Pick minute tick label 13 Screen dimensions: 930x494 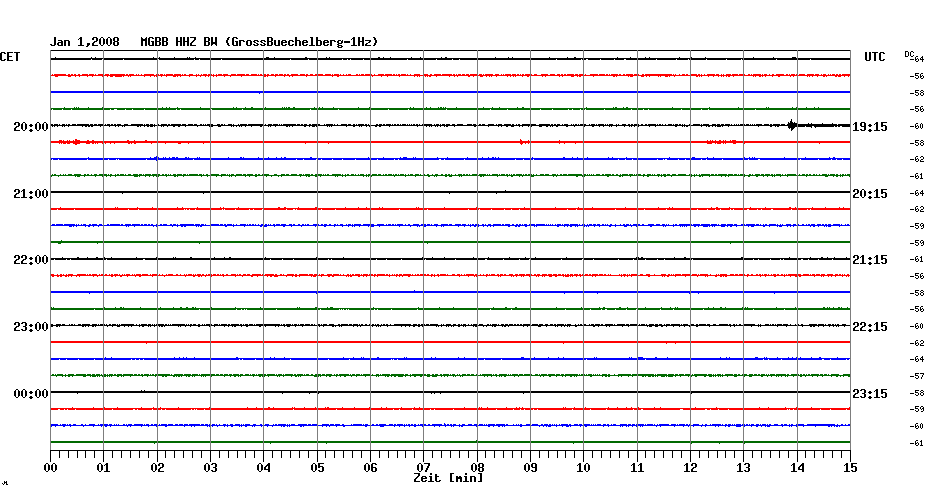point(743,467)
